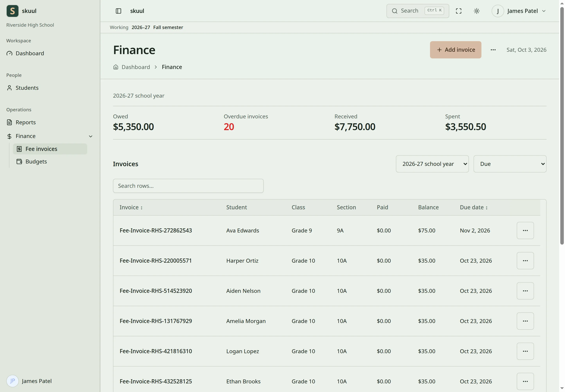The image size is (565, 392).
Task: Toggle the sidebar panel icon
Action: pyautogui.click(x=118, y=11)
